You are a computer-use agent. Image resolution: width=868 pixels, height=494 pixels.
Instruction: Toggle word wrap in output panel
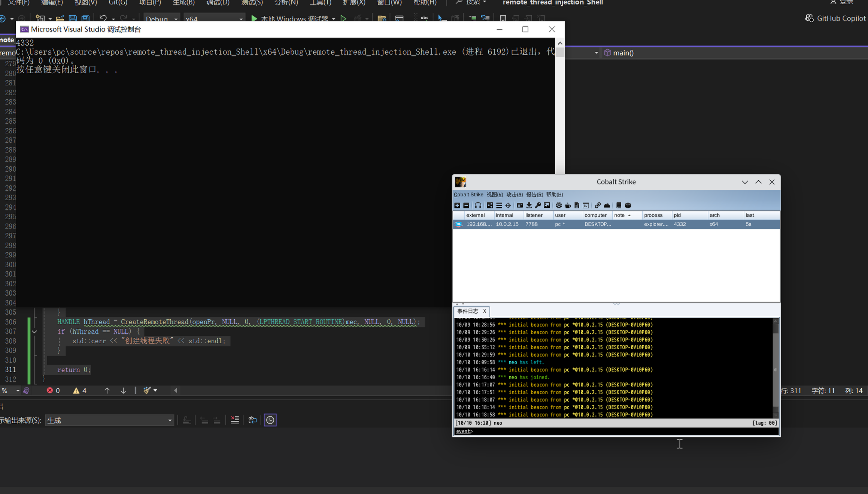click(x=252, y=420)
